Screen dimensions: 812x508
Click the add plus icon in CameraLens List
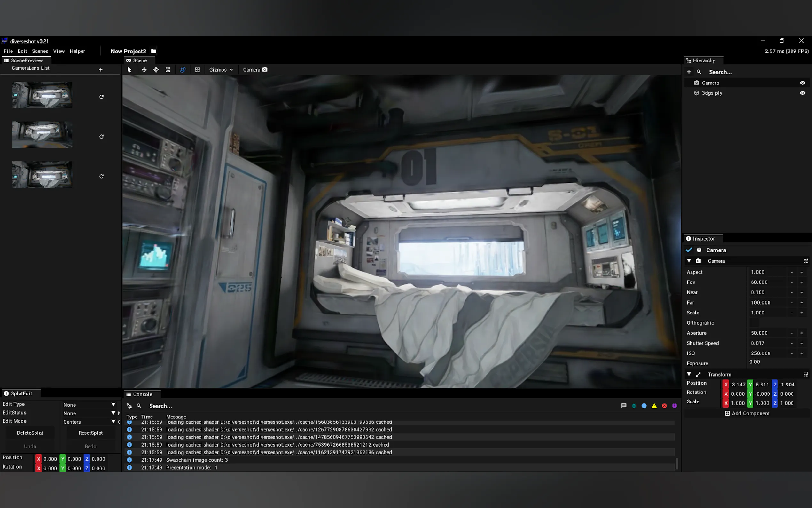point(100,70)
